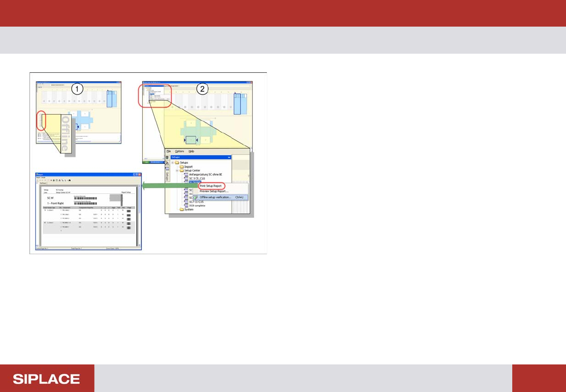Open the Options menu in the enlarged panel

tap(179, 151)
